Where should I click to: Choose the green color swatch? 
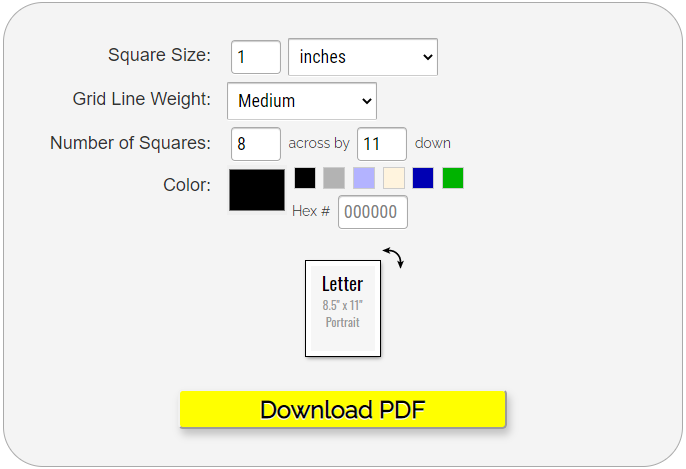(x=453, y=178)
